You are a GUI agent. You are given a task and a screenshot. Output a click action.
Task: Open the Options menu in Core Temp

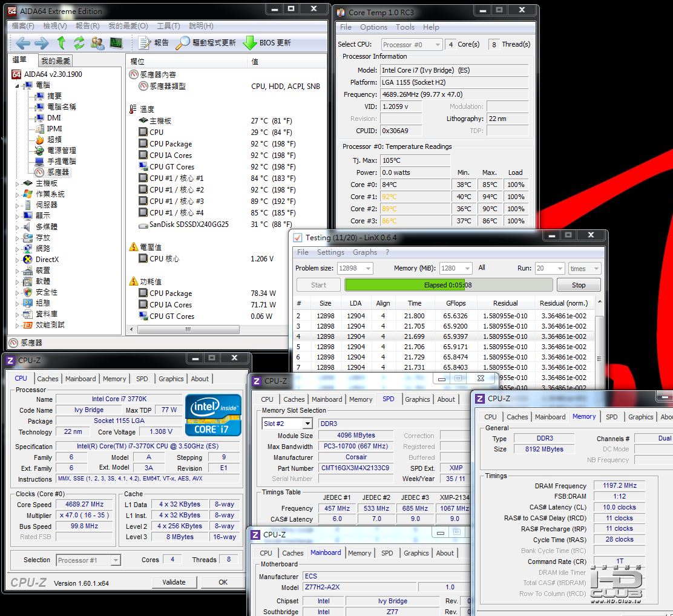373,27
